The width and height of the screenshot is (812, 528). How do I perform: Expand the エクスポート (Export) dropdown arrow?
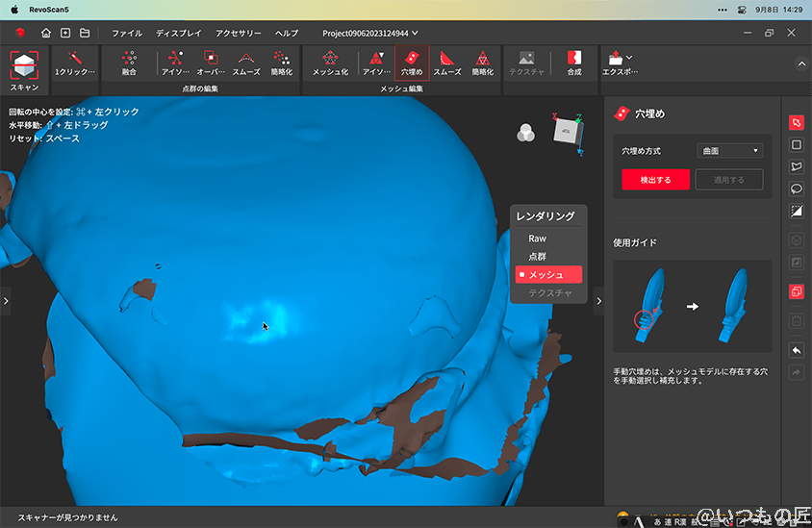629,58
